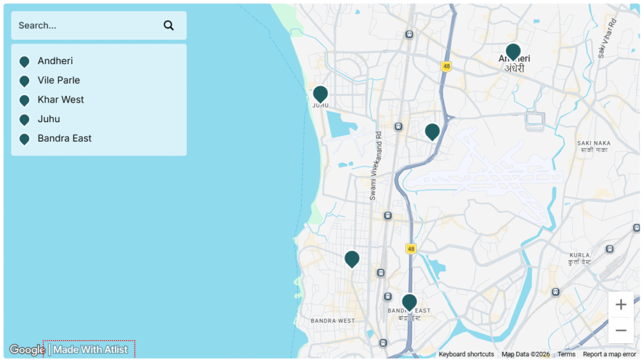Select Bandra East in the location list

coord(64,139)
